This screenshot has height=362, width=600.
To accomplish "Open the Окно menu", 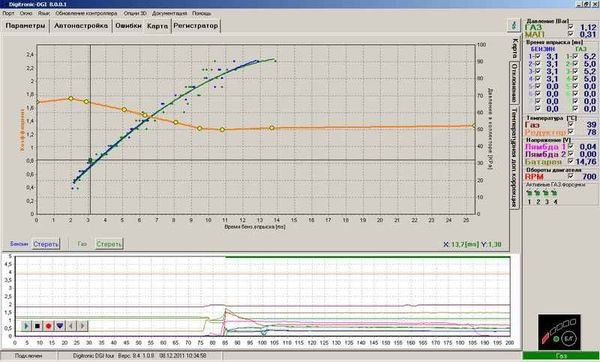I will pyautogui.click(x=26, y=13).
